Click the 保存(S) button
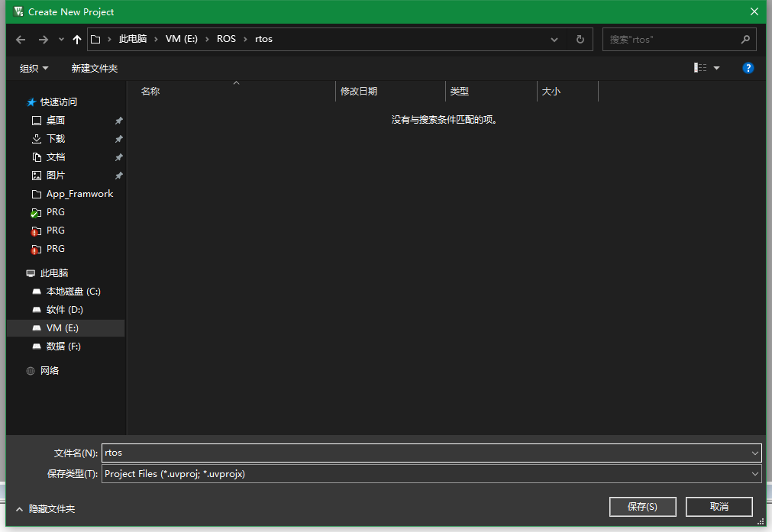This screenshot has height=532, width=772. click(642, 506)
